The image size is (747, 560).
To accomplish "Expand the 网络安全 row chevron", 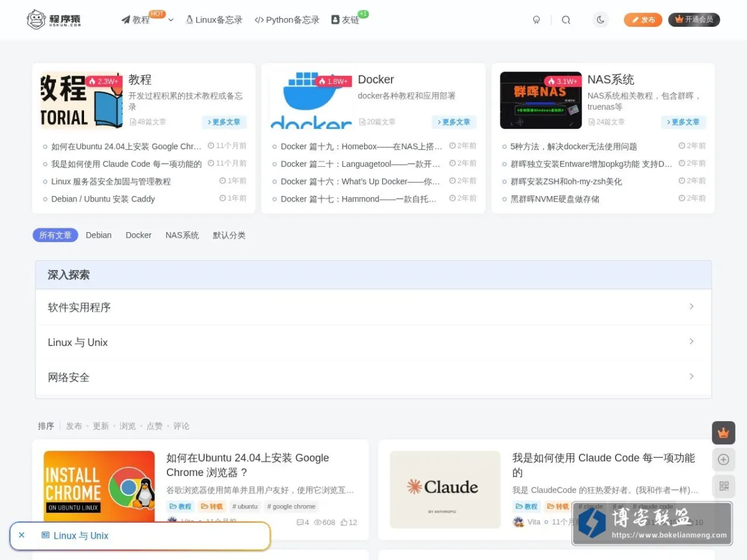I will (692, 376).
